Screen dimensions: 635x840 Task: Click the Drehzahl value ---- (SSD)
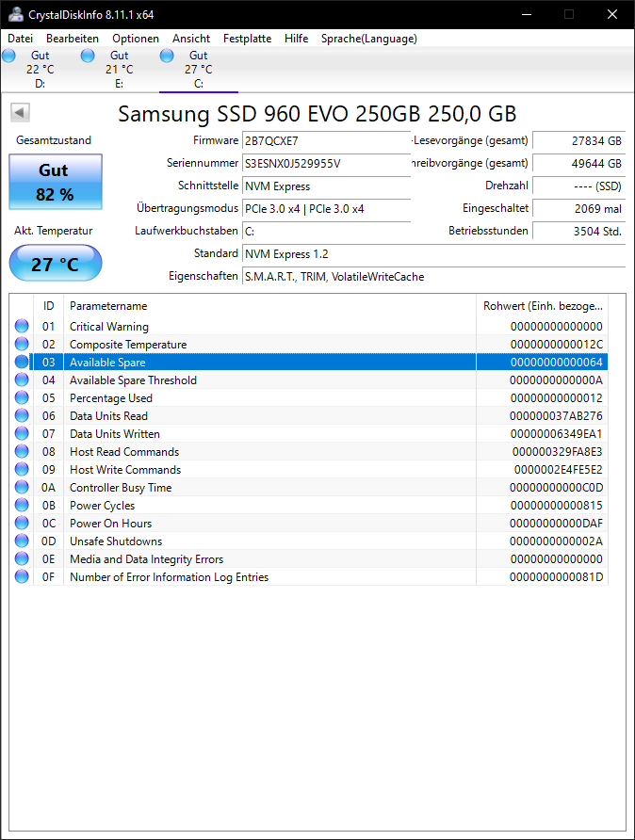pyautogui.click(x=578, y=186)
